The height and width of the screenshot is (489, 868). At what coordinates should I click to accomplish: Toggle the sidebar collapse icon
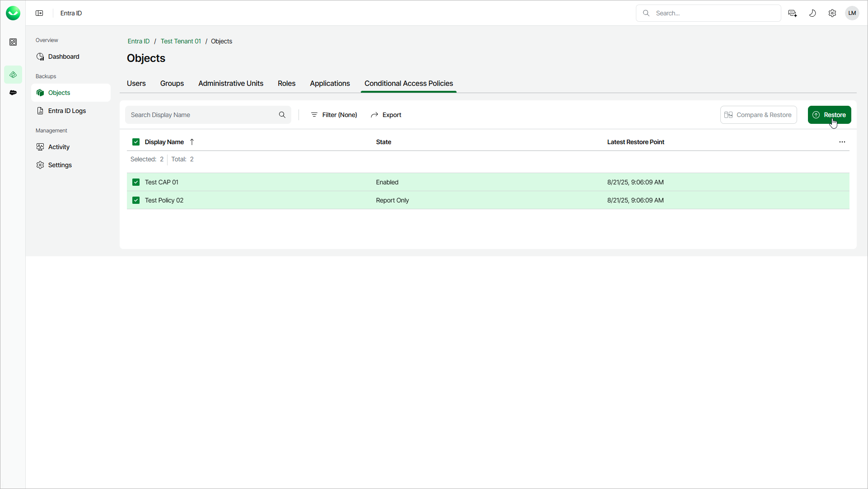tap(39, 13)
